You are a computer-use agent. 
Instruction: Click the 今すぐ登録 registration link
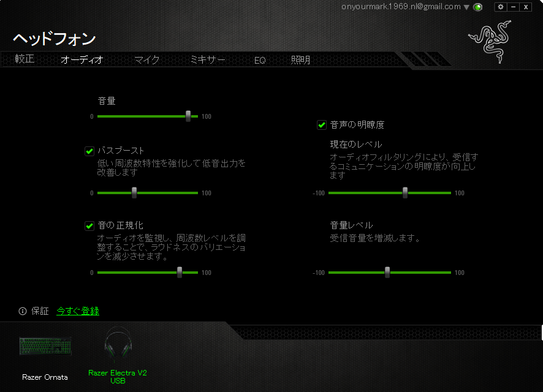pyautogui.click(x=78, y=311)
